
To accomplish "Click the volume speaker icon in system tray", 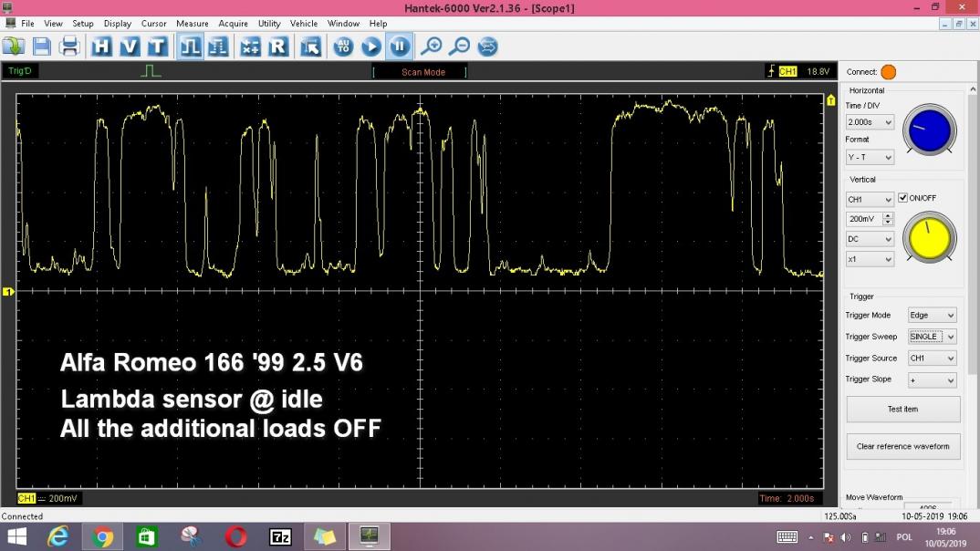I will coord(846,537).
